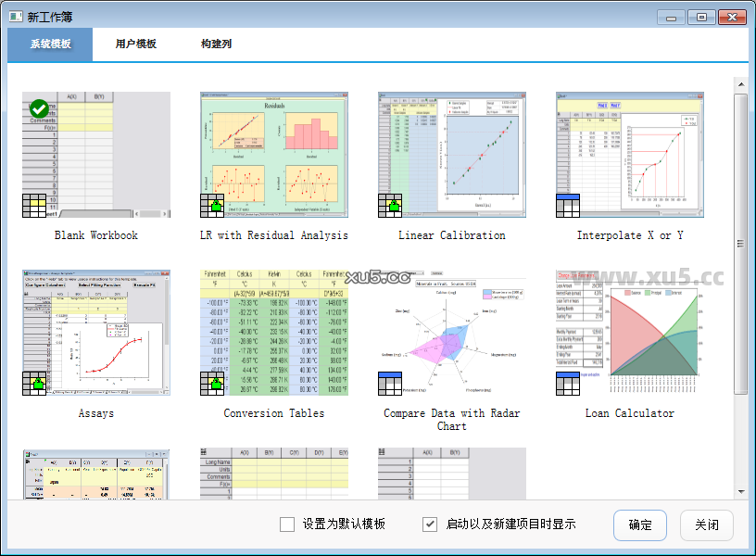Click the workbook badge icon on Loan Calculator
Viewport: 756px width, 556px height.
point(568,385)
